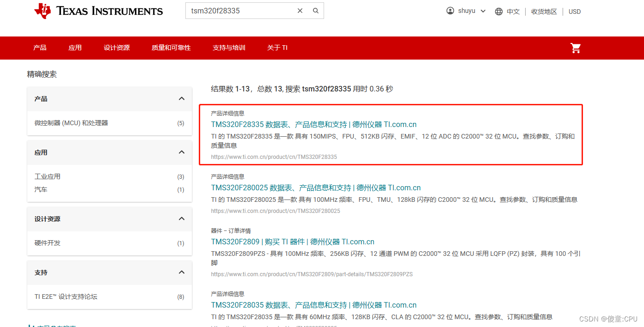This screenshot has height=327, width=644.
Task: Collapse the 应用 filter section
Action: (182, 152)
